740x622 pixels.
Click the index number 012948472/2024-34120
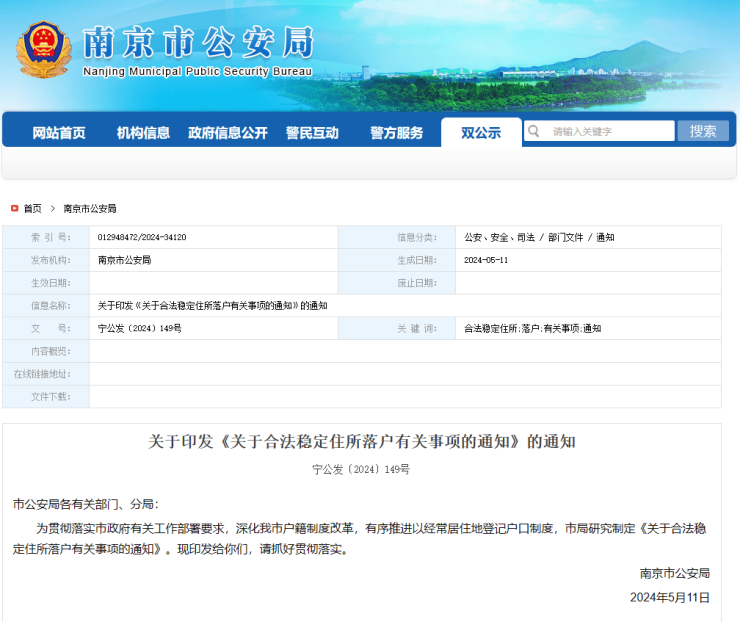click(x=142, y=237)
